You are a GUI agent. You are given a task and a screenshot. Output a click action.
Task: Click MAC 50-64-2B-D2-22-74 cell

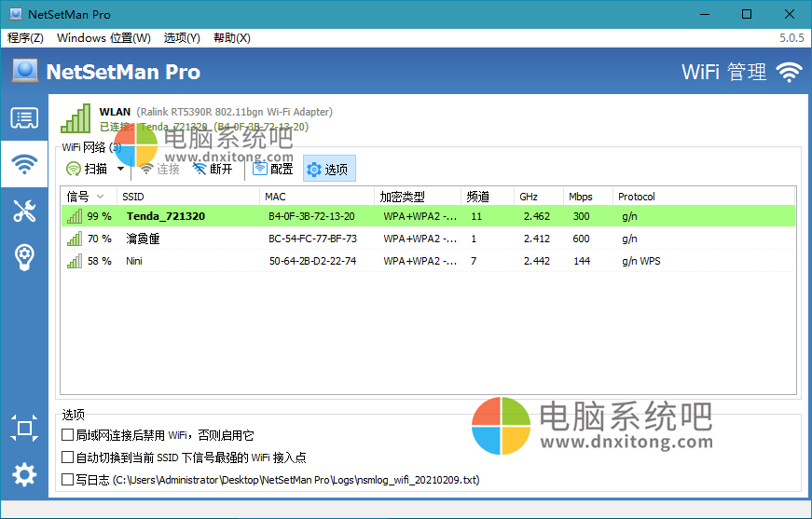313,261
